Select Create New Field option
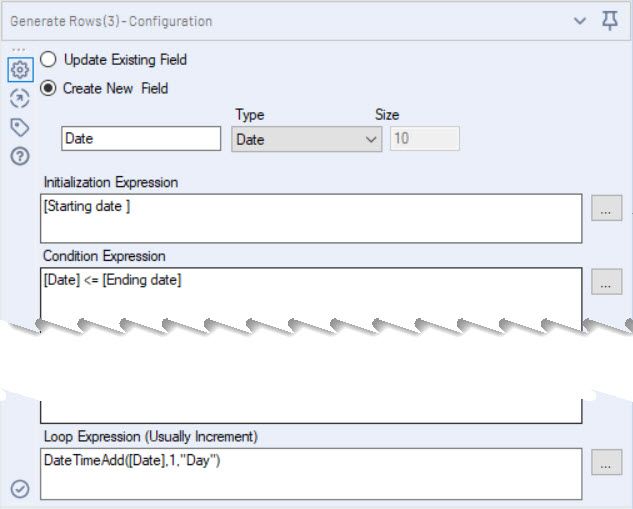Image resolution: width=633 pixels, height=509 pixels. pyautogui.click(x=48, y=88)
